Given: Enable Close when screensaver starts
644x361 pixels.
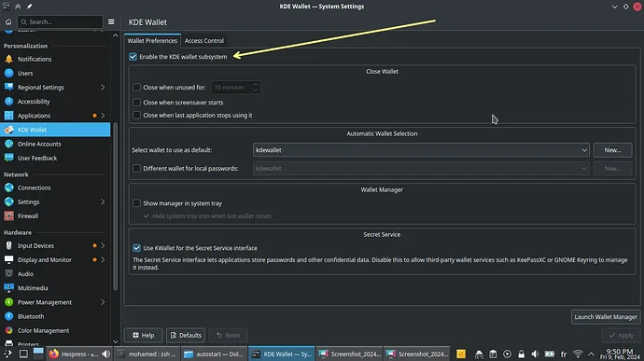Looking at the screenshot, I should coord(137,103).
